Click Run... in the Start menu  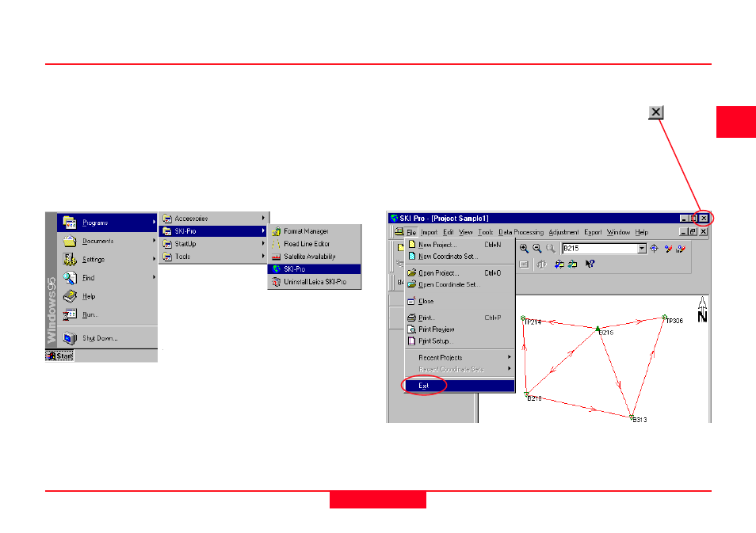pyautogui.click(x=107, y=314)
